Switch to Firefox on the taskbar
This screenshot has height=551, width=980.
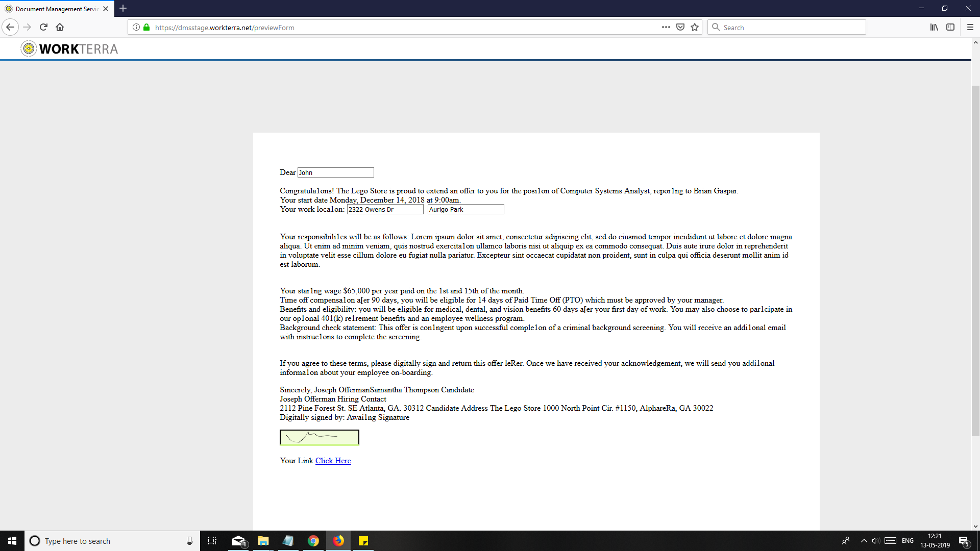(338, 541)
